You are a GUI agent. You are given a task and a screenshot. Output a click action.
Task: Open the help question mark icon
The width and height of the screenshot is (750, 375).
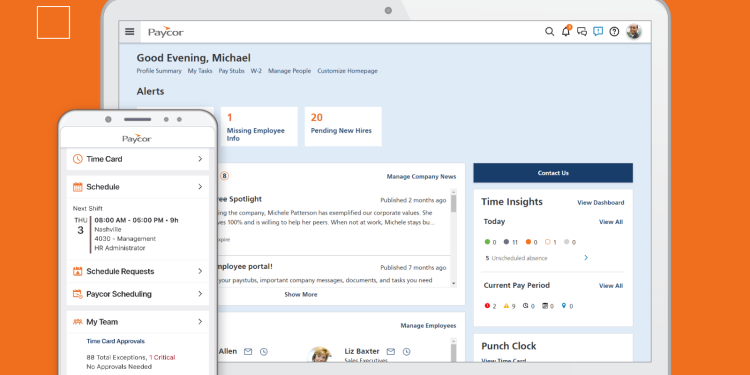point(614,32)
